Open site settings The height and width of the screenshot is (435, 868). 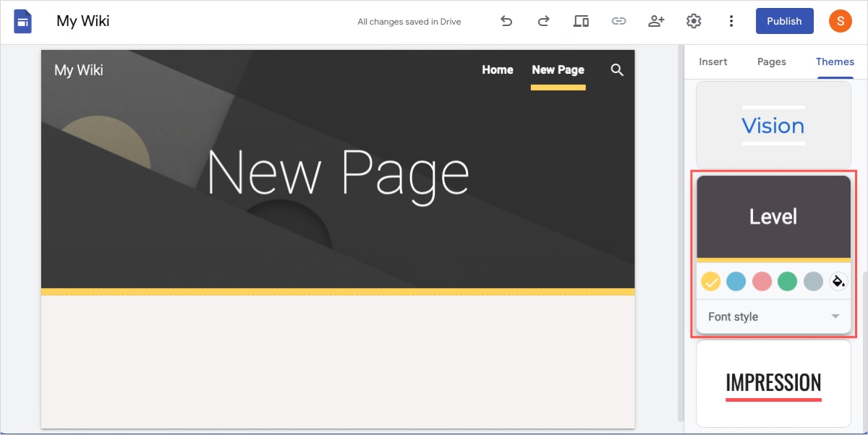pos(694,21)
